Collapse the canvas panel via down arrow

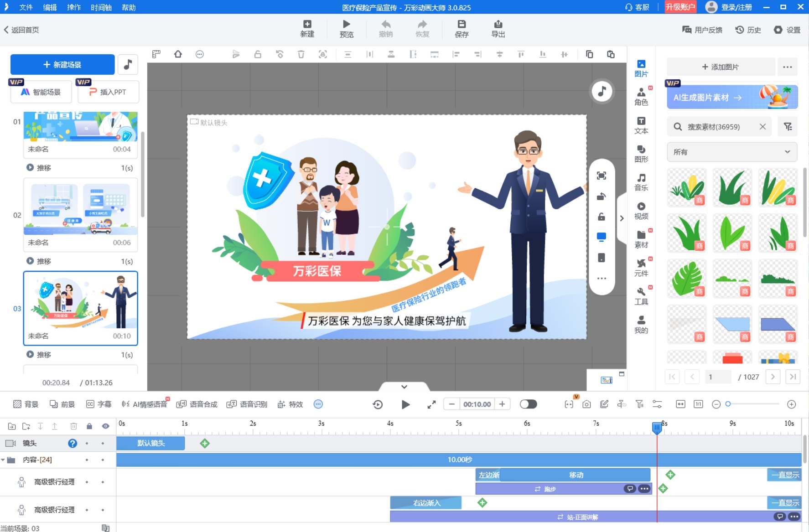click(x=403, y=387)
